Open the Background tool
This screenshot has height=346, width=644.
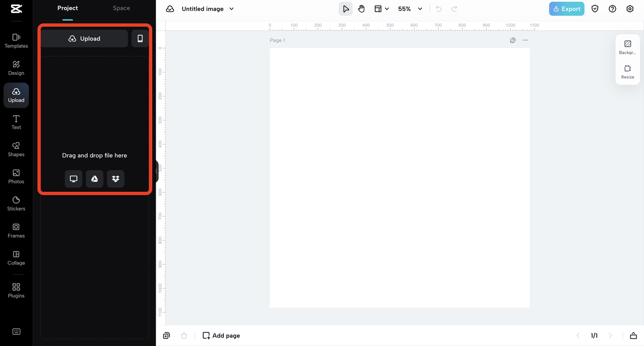coord(627,47)
